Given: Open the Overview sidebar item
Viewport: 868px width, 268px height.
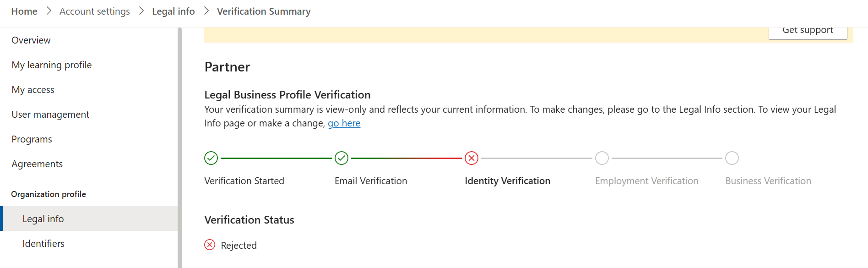Looking at the screenshot, I should coord(31,40).
